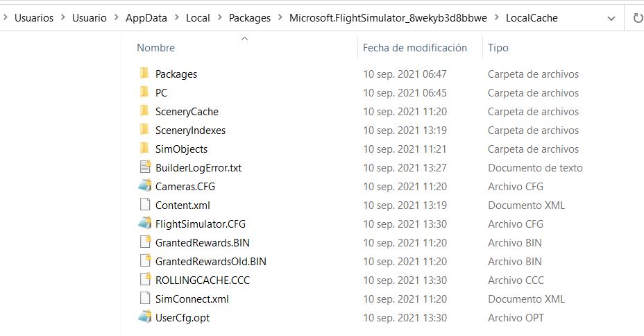This screenshot has width=644, height=336.
Task: Navigate to the Usuarios breadcrumb
Action: point(34,17)
